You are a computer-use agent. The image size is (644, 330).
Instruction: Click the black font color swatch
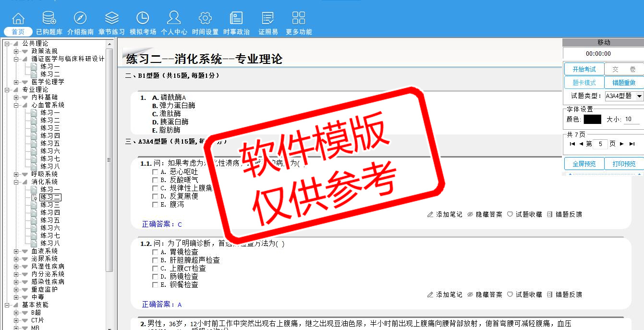click(592, 119)
